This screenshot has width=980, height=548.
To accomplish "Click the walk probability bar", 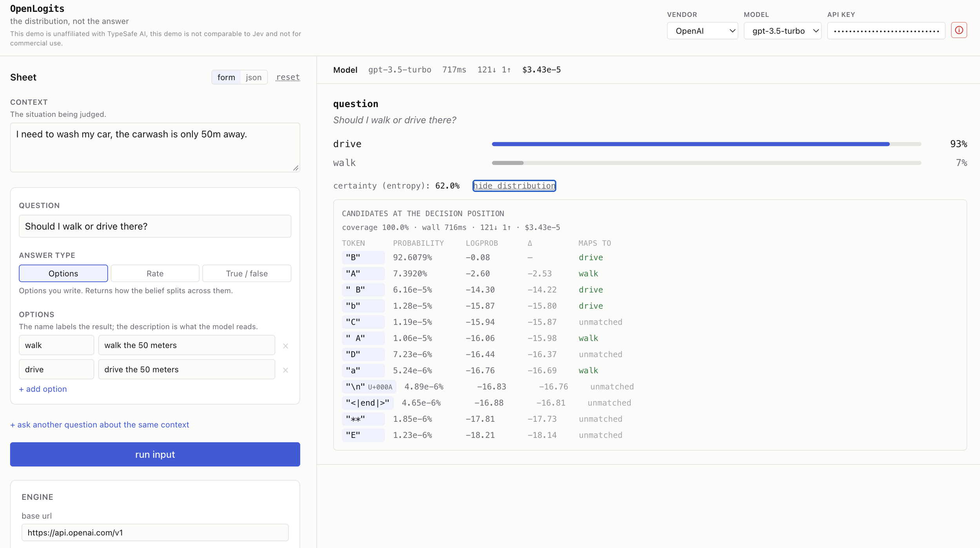I will pyautogui.click(x=706, y=163).
